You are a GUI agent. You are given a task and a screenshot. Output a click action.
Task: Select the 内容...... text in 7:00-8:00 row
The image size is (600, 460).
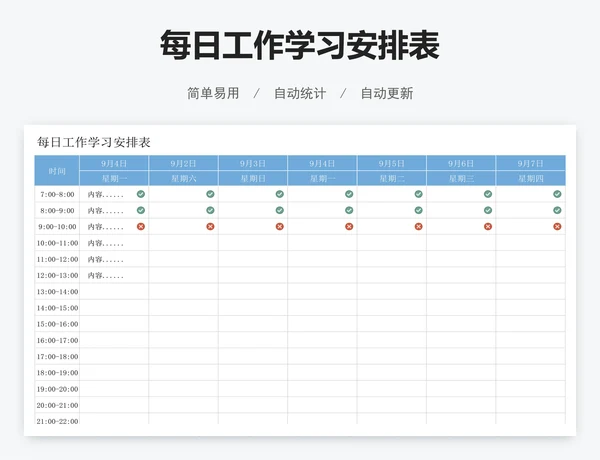(x=106, y=194)
